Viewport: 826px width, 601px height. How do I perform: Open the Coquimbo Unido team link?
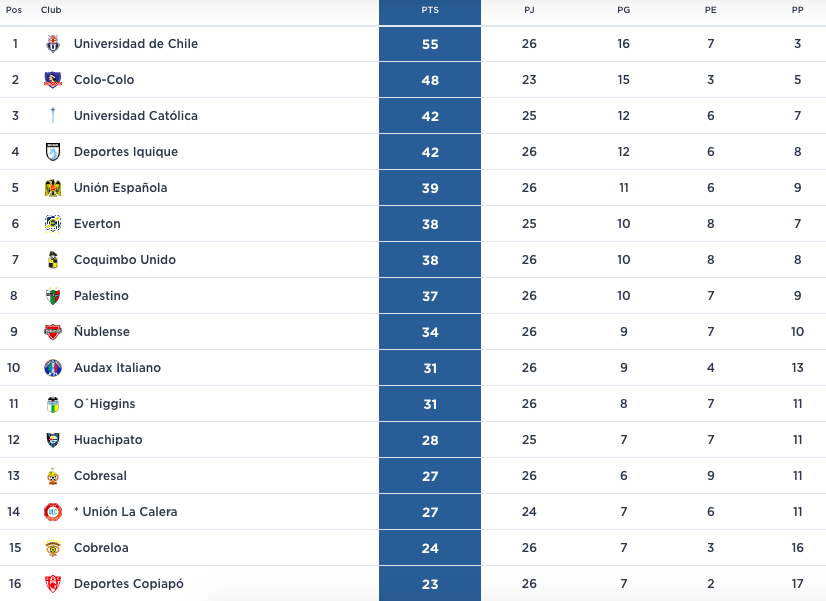pos(125,260)
